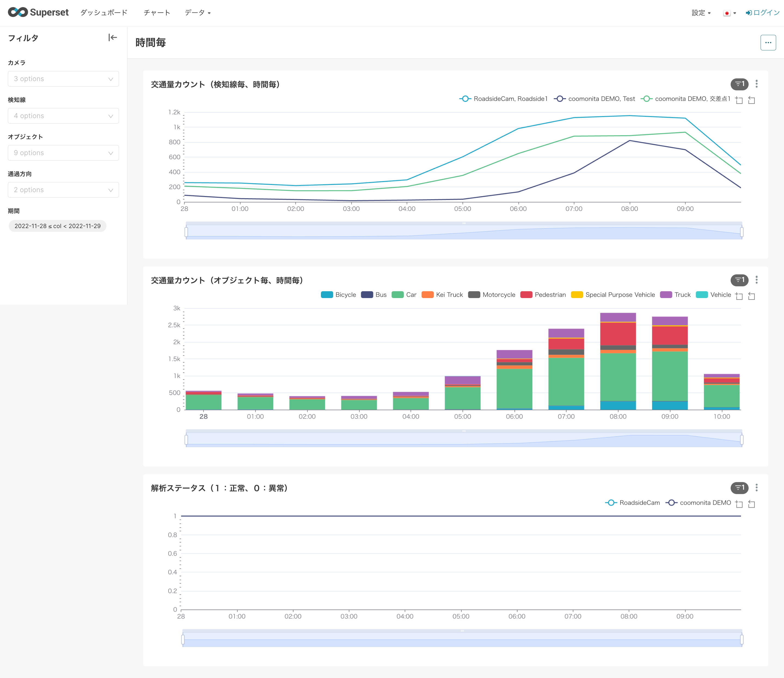Image resolution: width=784 pixels, height=678 pixels.
Task: Click the filter badge on the 解析ステータス chart
Action: point(739,488)
